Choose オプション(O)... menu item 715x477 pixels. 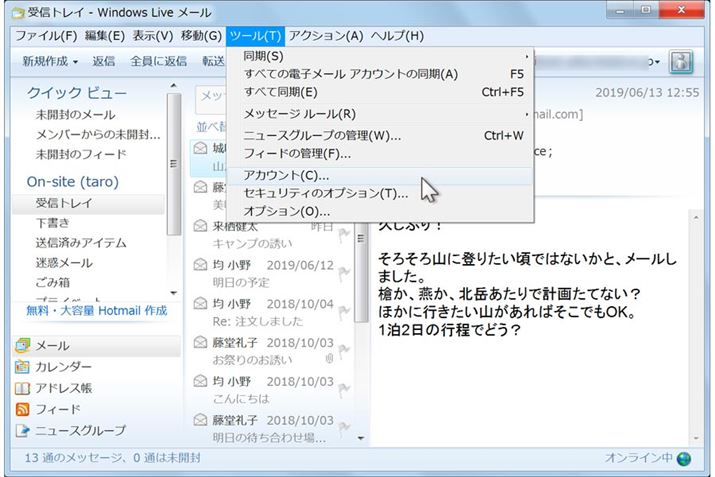(x=379, y=212)
